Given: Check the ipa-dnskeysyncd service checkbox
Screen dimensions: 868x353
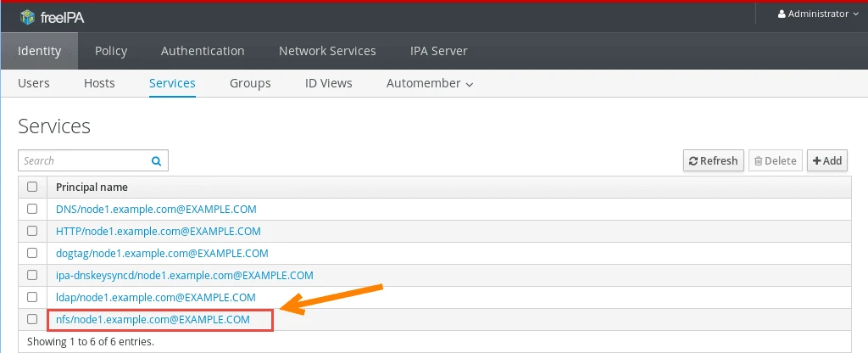Looking at the screenshot, I should coord(32,275).
